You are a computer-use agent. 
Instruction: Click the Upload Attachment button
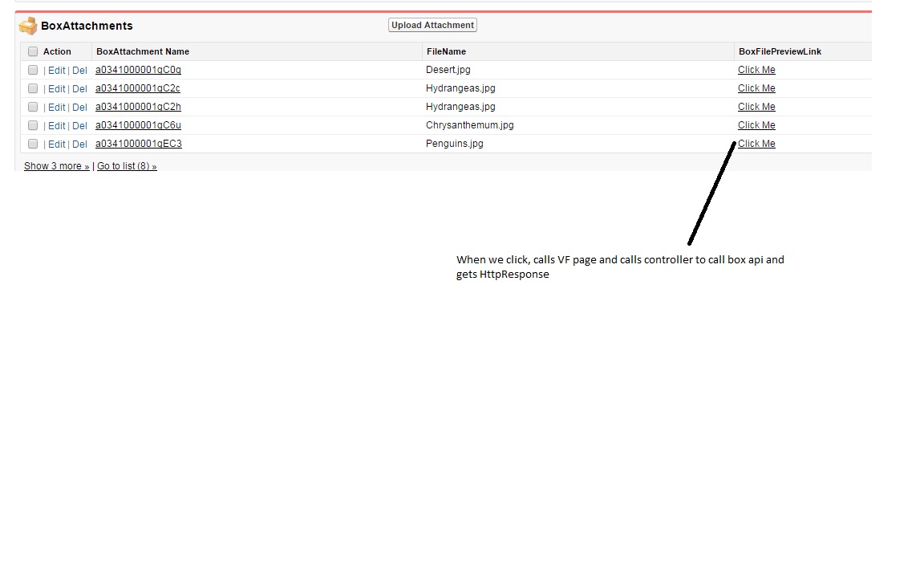point(432,25)
